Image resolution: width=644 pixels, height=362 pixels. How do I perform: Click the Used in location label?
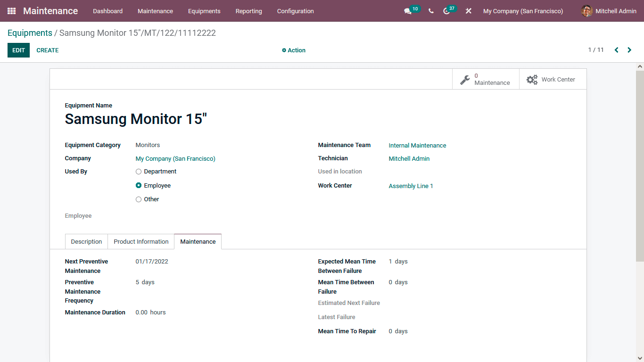(340, 172)
